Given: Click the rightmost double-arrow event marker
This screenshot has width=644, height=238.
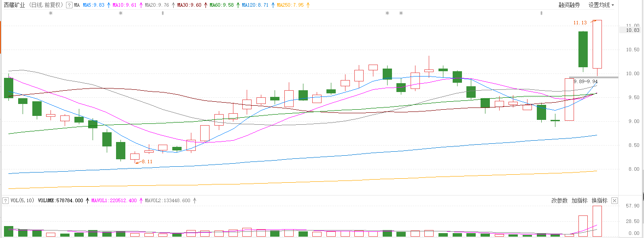Looking at the screenshot, I should coord(541,13).
